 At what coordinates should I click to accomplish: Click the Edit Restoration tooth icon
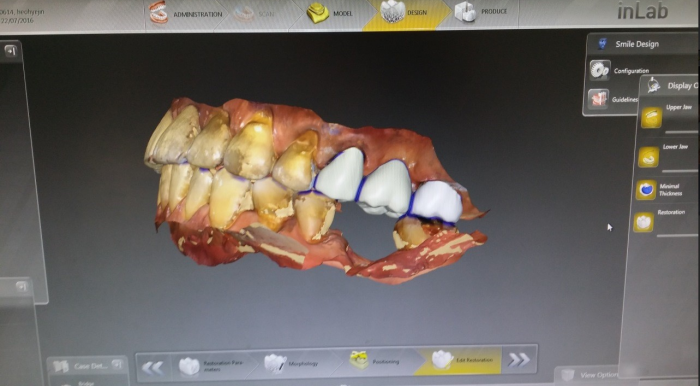(442, 359)
